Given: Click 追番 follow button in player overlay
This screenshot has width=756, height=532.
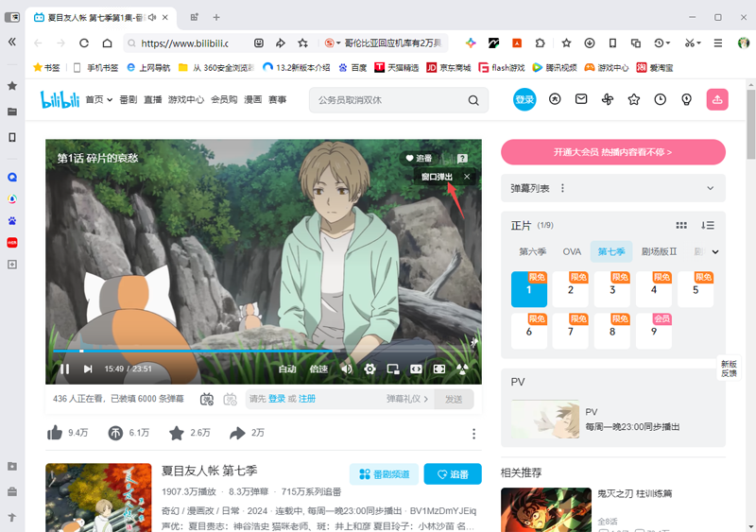Looking at the screenshot, I should [x=419, y=158].
